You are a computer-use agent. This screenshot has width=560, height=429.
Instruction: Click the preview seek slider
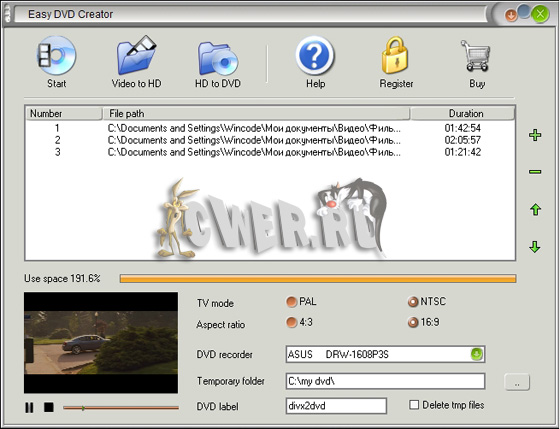(x=121, y=408)
